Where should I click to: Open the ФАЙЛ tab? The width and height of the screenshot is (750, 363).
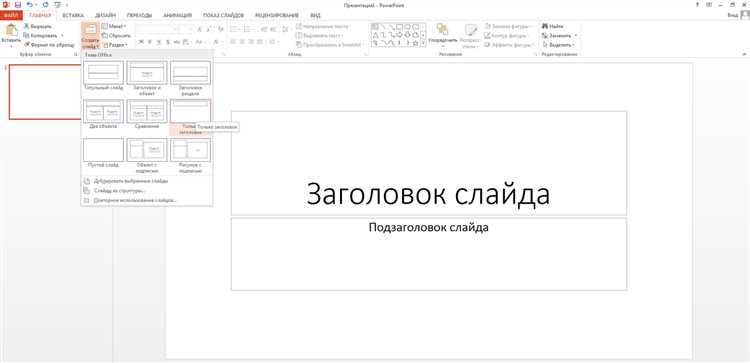pos(11,15)
